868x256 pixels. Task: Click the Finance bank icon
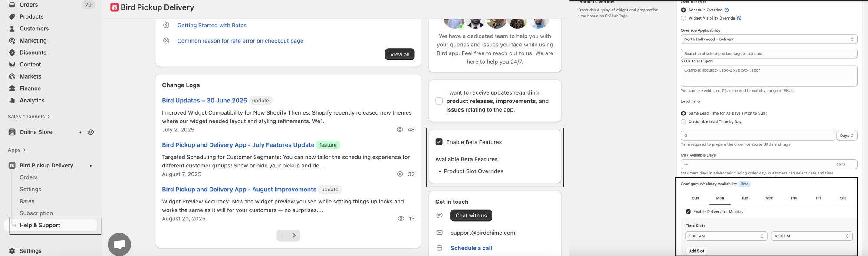coord(12,88)
